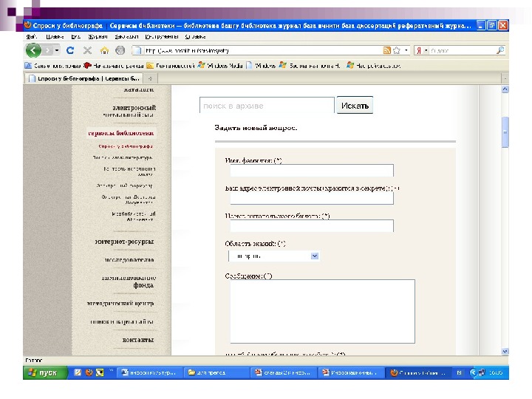This screenshot has width=532, height=399.
Task: Click the magnifier icon in browser search box
Action: click(500, 50)
